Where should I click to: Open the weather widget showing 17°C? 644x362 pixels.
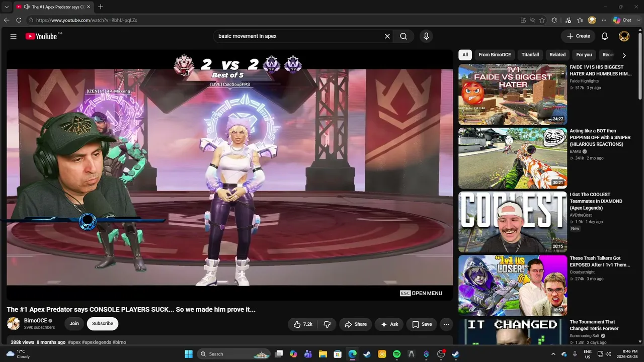[17, 354]
